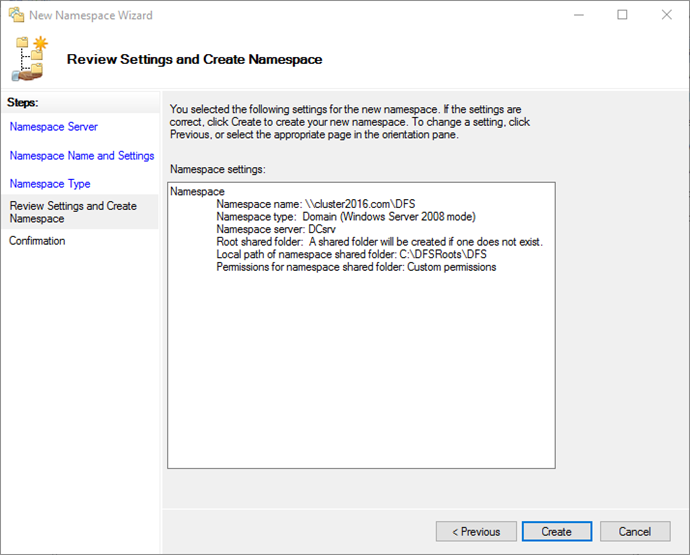Open the Namespace Name and Settings step
Viewport: 690px width, 555px height.
pyautogui.click(x=82, y=156)
